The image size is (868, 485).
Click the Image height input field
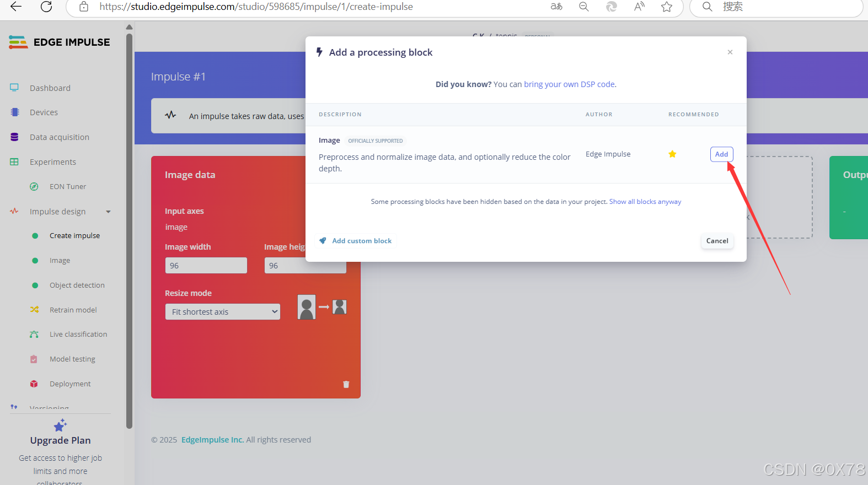305,266
